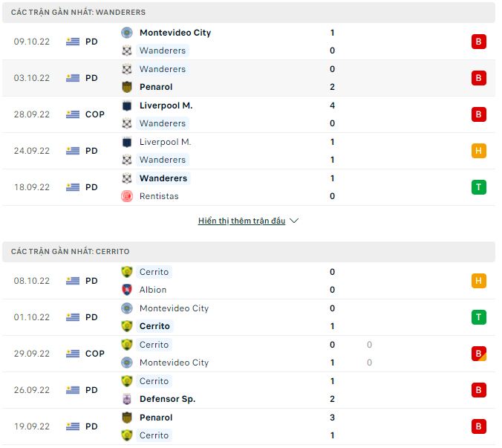The image size is (502, 448).
Task: Click the Defensor Sp. team crest
Action: (x=127, y=399)
